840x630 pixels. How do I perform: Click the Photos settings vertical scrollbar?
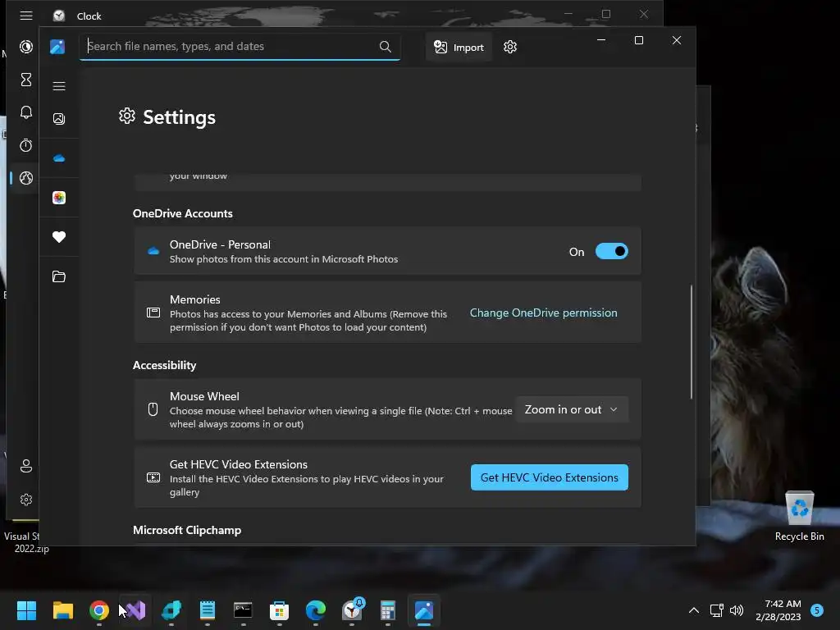[x=691, y=342]
